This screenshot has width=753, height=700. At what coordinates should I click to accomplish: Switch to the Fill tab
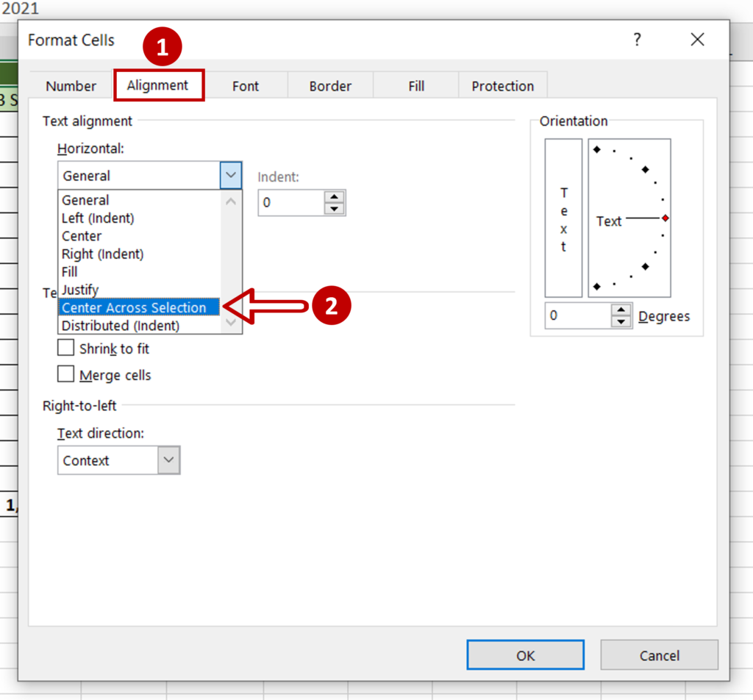[x=416, y=86]
